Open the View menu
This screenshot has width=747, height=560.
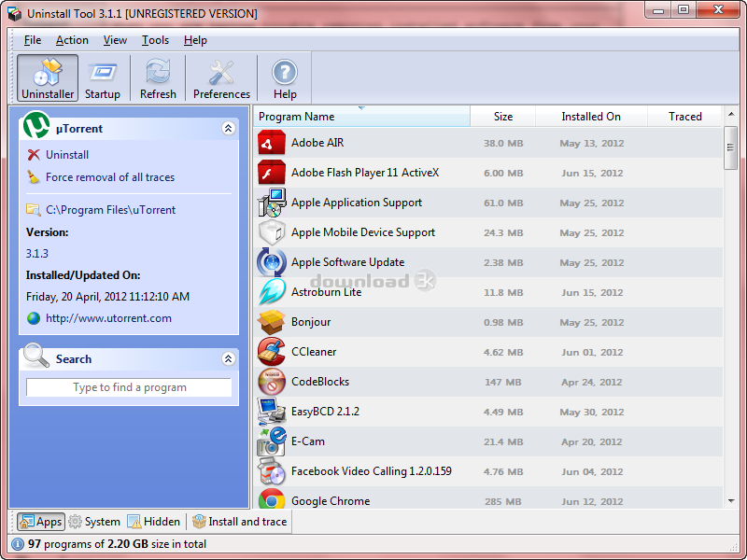tap(115, 40)
